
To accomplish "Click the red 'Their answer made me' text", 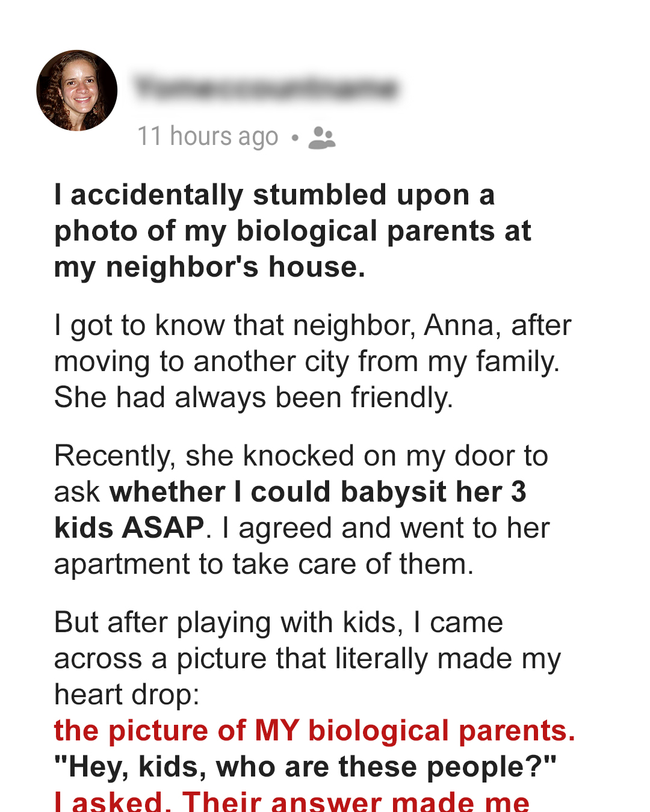I will 356,801.
